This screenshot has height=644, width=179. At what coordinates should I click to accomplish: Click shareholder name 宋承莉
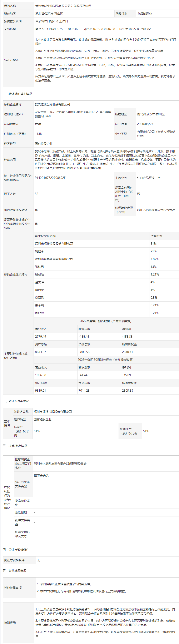coord(40,305)
